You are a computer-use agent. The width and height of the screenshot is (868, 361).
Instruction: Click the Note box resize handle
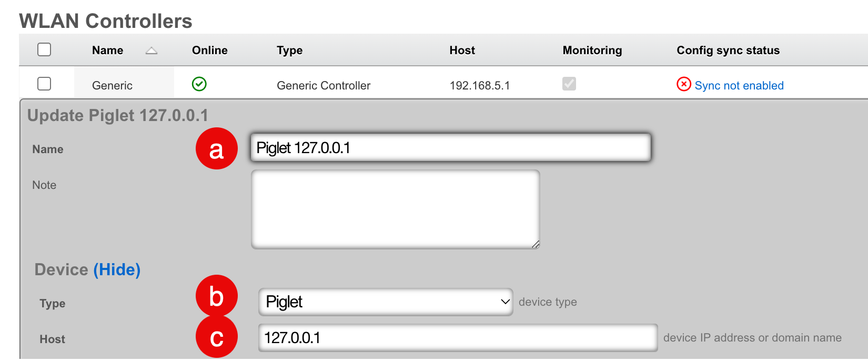tap(536, 244)
